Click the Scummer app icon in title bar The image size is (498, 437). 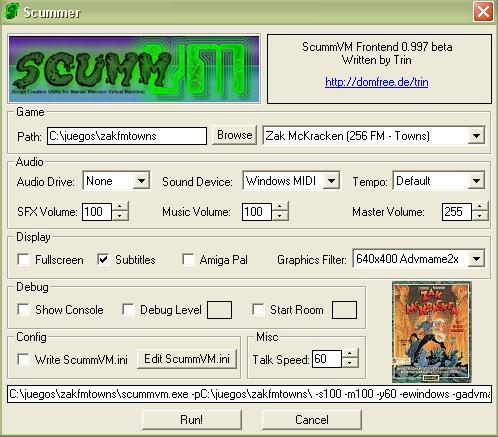(11, 11)
